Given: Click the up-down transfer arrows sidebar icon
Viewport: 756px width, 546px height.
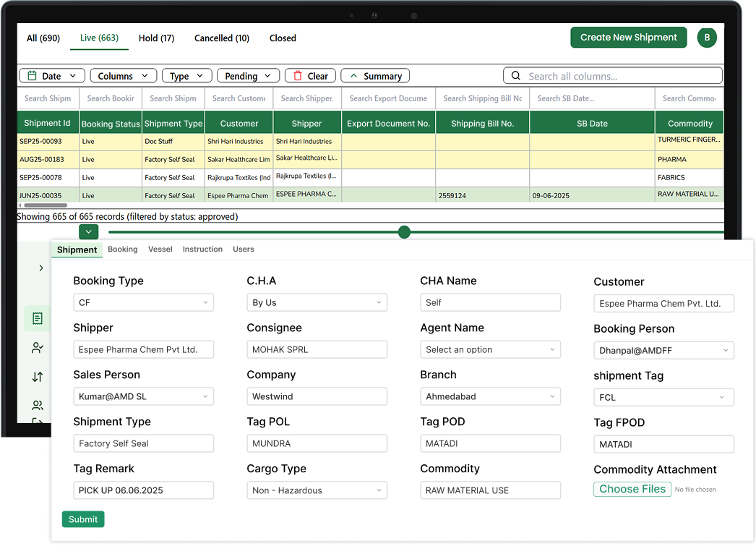Looking at the screenshot, I should [x=38, y=376].
